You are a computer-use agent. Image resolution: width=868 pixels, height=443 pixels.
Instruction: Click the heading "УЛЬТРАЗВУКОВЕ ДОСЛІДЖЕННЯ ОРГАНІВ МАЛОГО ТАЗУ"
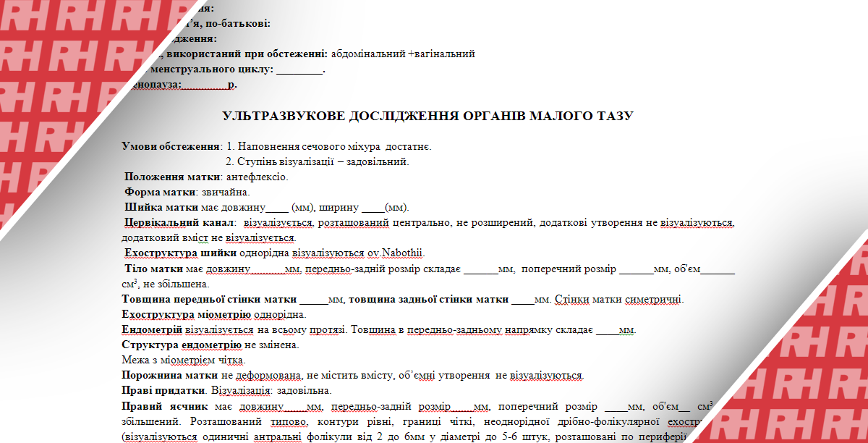[x=427, y=116]
